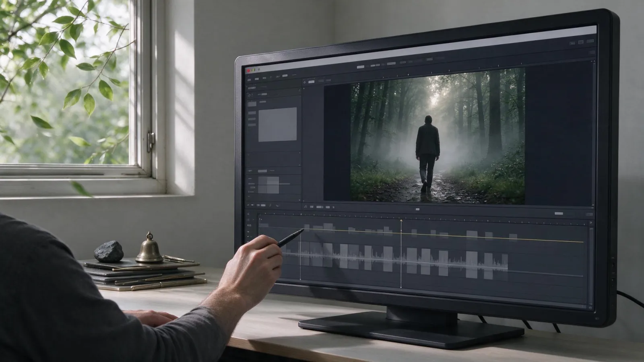
Task: Click the white marker button centered below the preview
Action: (417, 209)
